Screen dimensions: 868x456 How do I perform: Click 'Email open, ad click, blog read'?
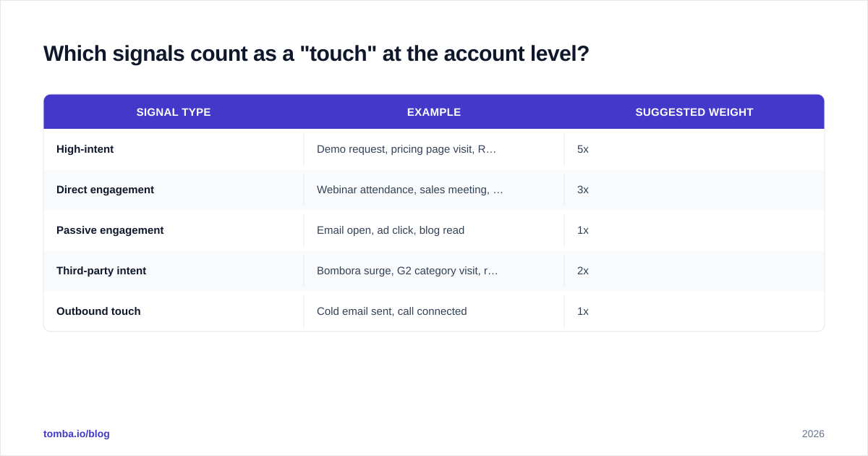pyautogui.click(x=391, y=230)
